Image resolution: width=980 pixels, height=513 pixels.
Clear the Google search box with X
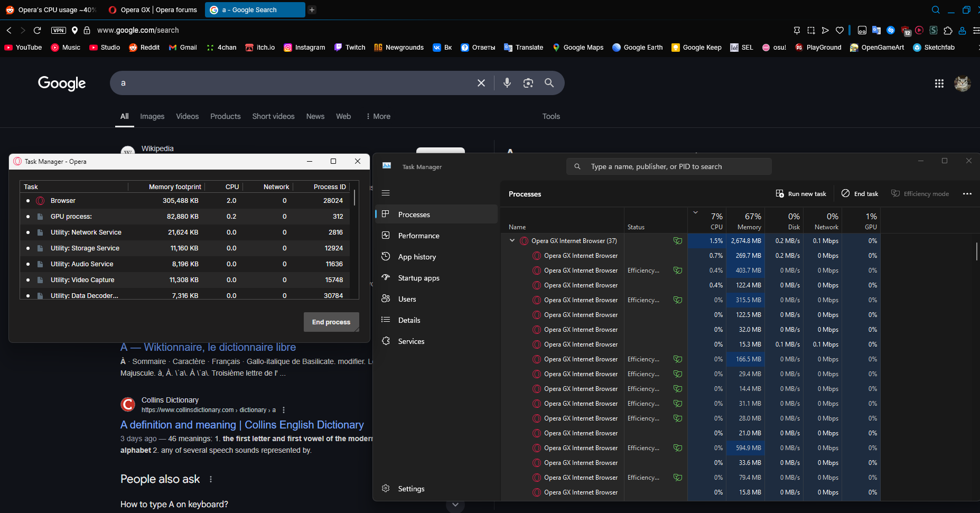click(481, 83)
